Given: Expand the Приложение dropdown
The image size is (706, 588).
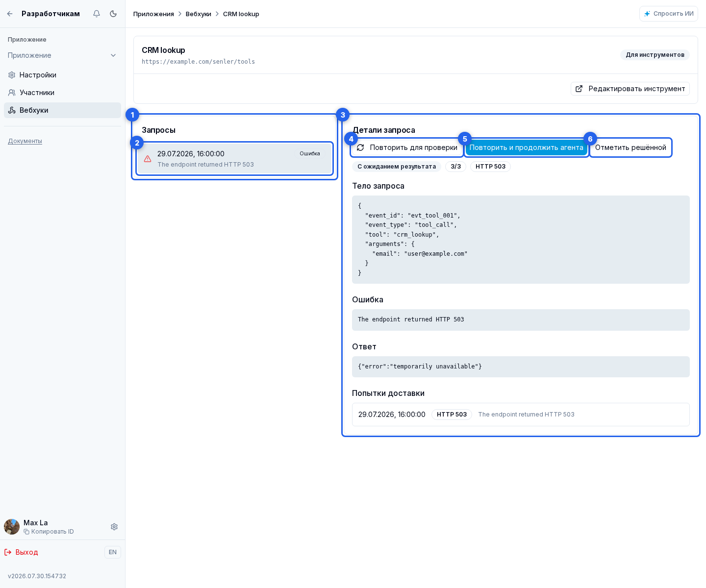Looking at the screenshot, I should [x=62, y=55].
